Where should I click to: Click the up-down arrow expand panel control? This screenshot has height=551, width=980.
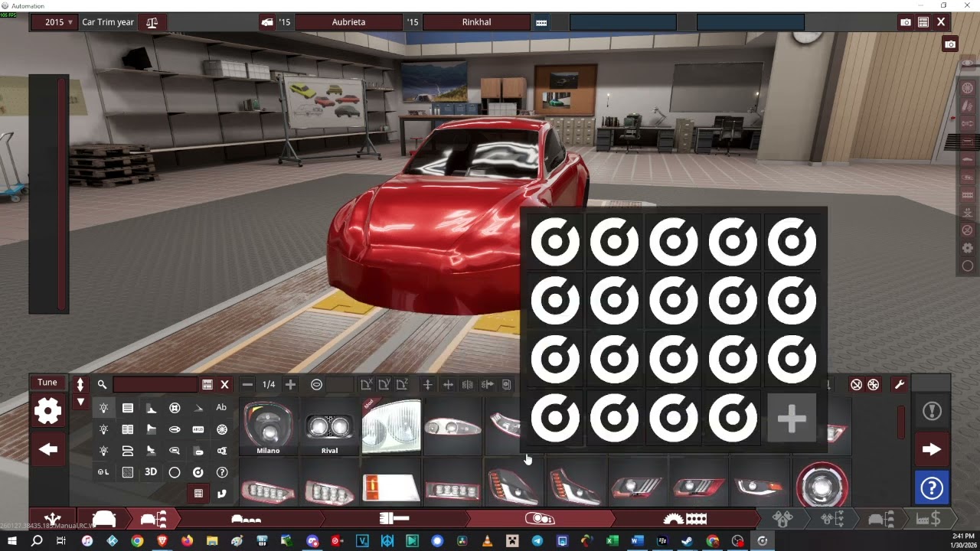[80, 384]
